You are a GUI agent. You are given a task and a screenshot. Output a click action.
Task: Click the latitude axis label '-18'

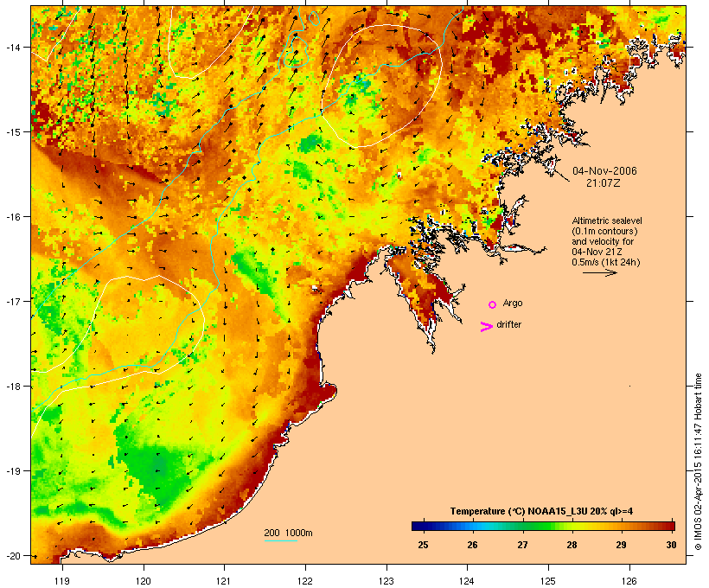[12, 386]
